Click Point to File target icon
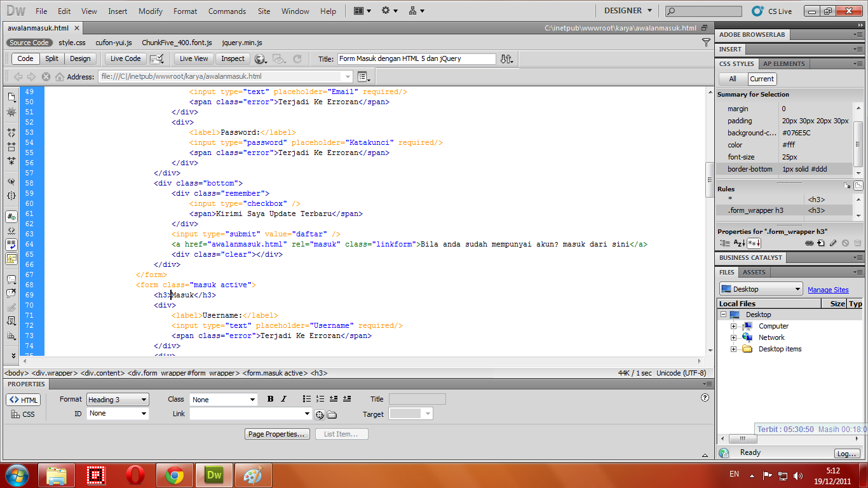868x488 pixels. 320,414
